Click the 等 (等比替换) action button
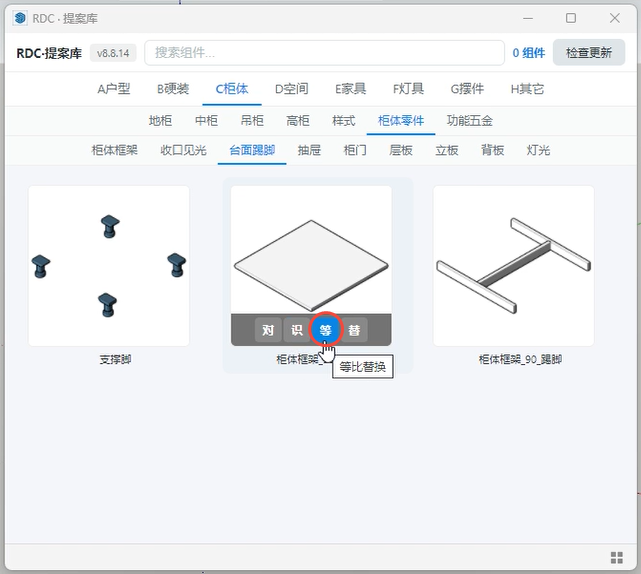 [x=325, y=330]
